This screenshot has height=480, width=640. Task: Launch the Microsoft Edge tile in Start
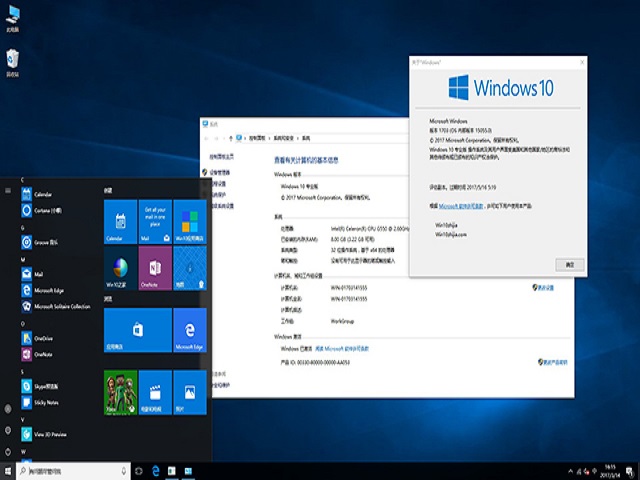pos(189,329)
